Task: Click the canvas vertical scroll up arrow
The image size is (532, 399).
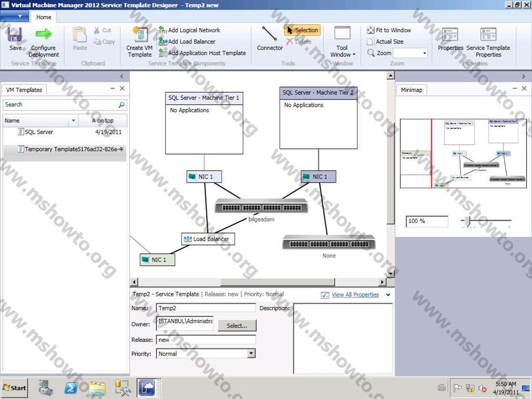Action: pos(391,76)
